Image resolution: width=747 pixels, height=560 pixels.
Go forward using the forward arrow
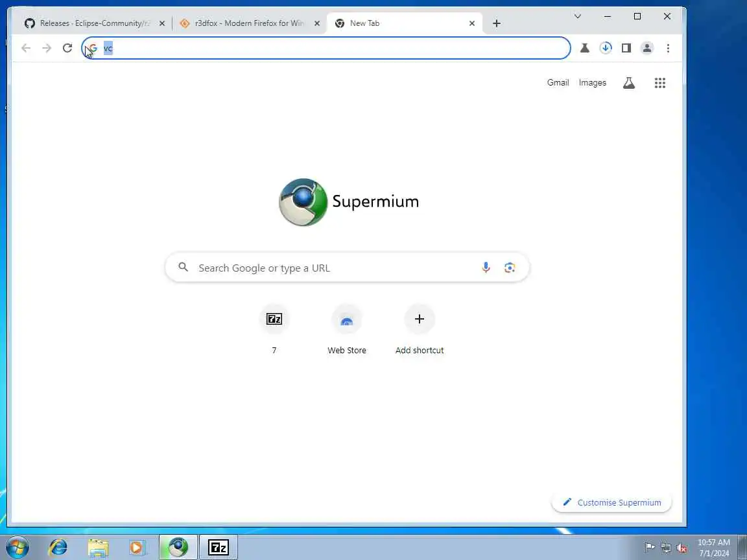pos(47,47)
